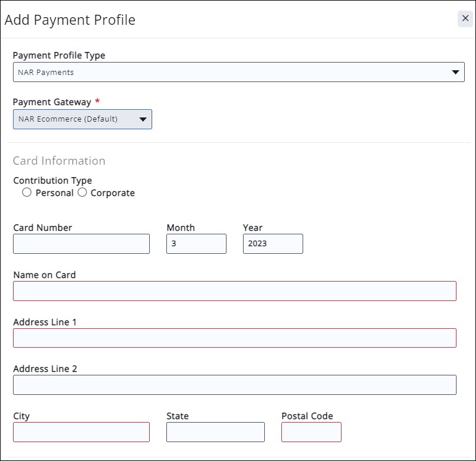Viewport: 476px width, 461px height.
Task: Click the Payment Gateway arrow icon
Action: tap(142, 119)
